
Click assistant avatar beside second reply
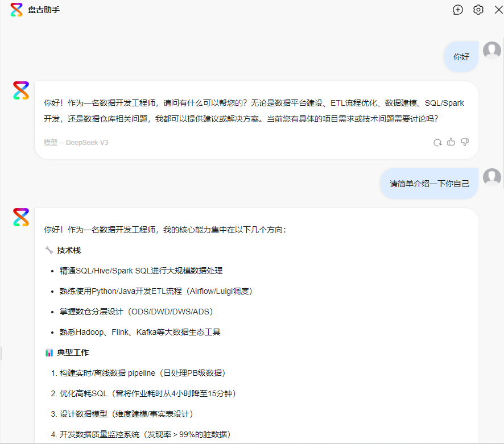21,217
